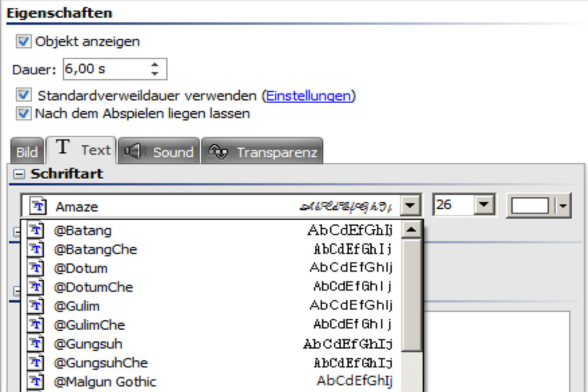Open the Amaze font dropdown arrow

pyautogui.click(x=412, y=206)
